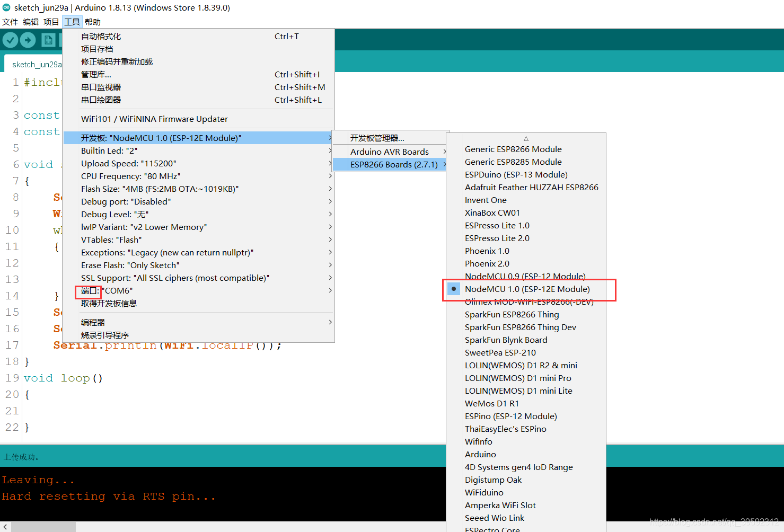This screenshot has width=784, height=532.
Task: Choose ESPresso Lite 2.0
Action: point(526,238)
